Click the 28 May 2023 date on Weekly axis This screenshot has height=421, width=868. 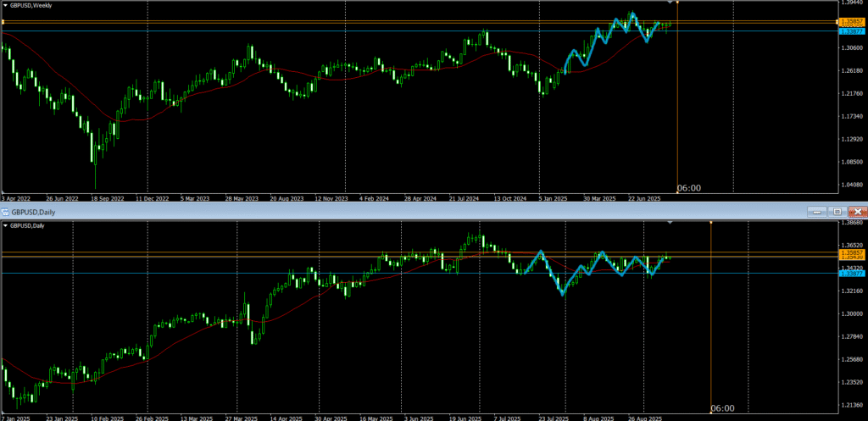pos(242,198)
